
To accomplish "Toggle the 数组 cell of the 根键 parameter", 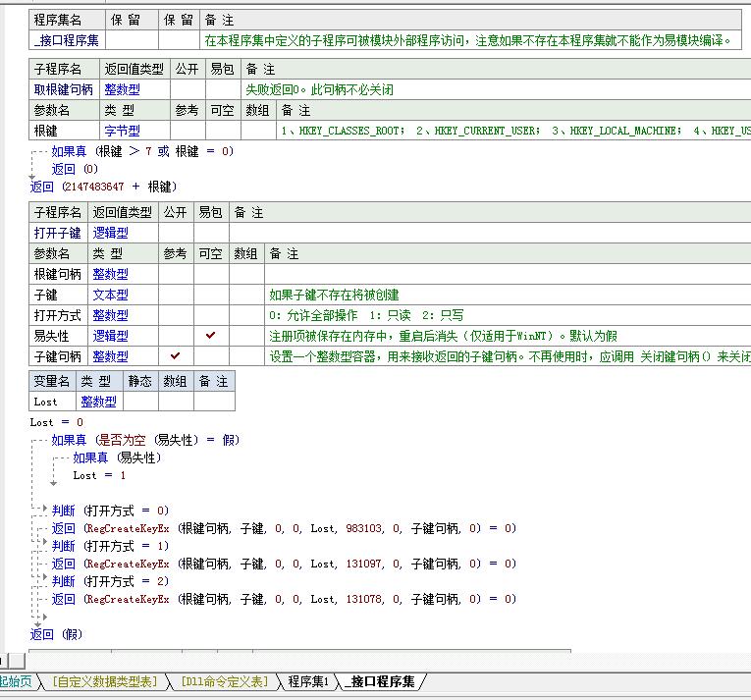I will coord(258,131).
